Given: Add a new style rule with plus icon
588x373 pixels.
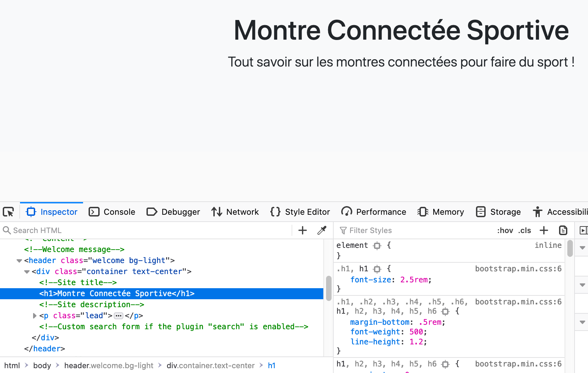Looking at the screenshot, I should pos(544,230).
